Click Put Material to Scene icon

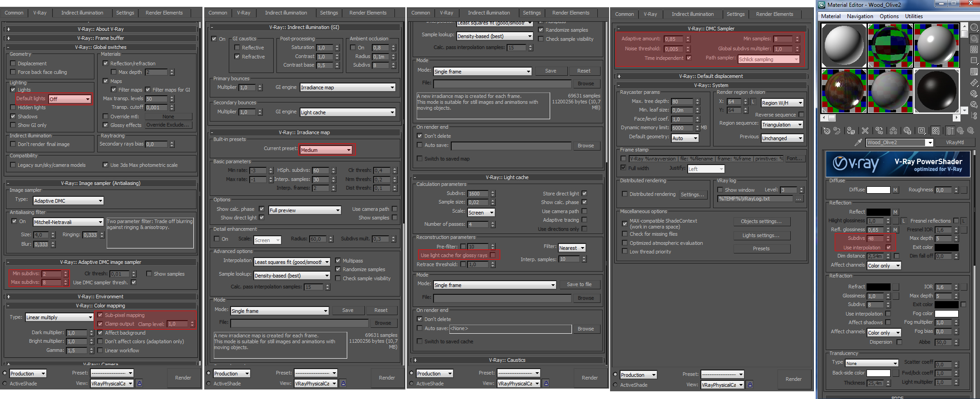tap(837, 131)
